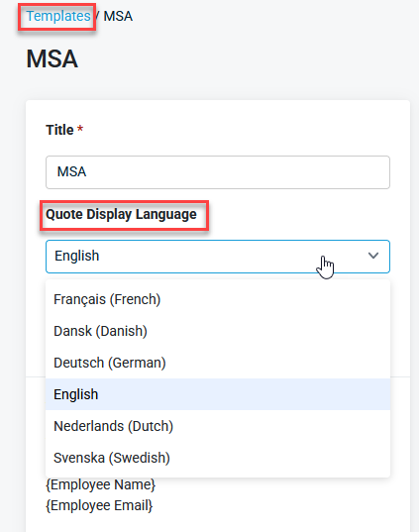
Task: Focus the Title input containing MSA
Action: point(218,172)
